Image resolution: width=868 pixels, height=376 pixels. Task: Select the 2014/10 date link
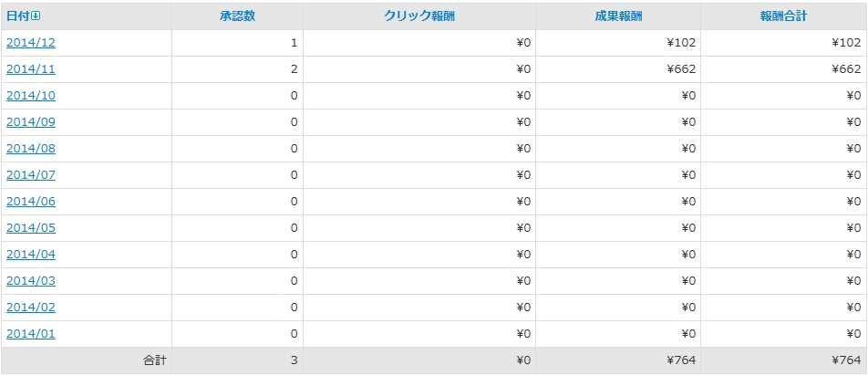point(30,96)
